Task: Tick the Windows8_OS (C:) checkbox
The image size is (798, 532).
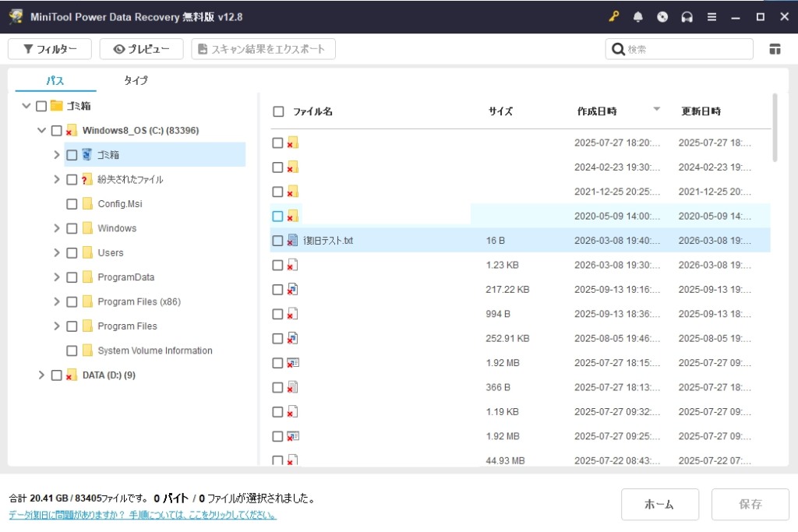Action: coord(56,131)
